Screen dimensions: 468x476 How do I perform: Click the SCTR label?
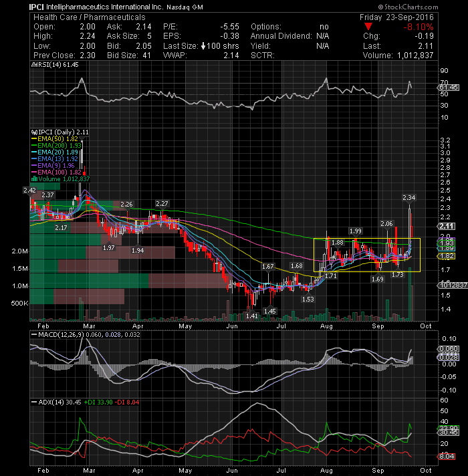click(x=263, y=55)
